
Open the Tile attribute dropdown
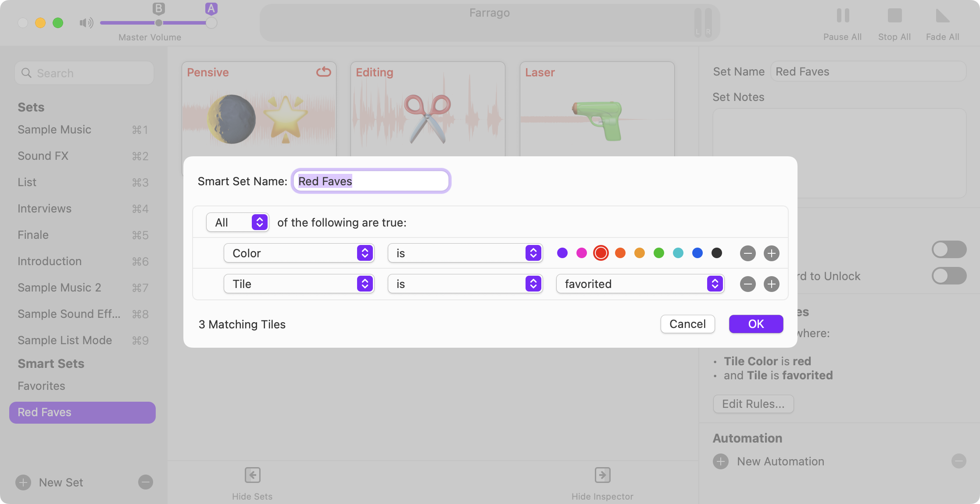point(299,284)
